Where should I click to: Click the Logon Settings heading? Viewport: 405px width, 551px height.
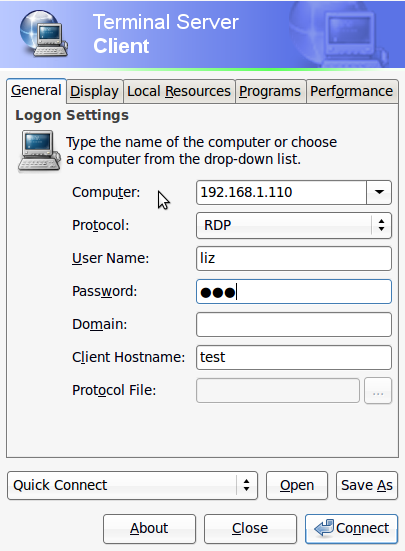[x=72, y=115]
